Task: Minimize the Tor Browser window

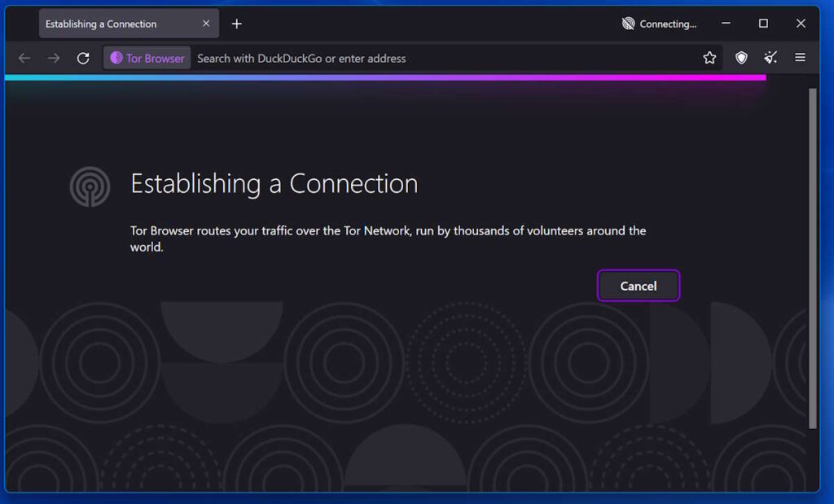Action: (x=725, y=24)
